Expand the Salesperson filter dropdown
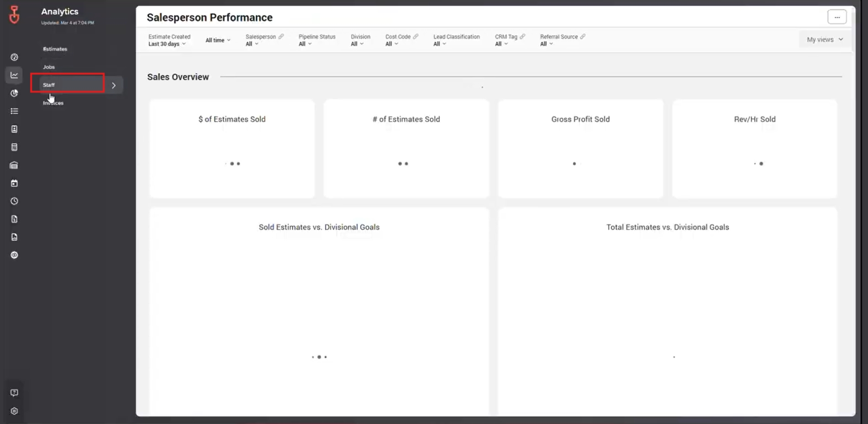868x424 pixels. pyautogui.click(x=252, y=44)
